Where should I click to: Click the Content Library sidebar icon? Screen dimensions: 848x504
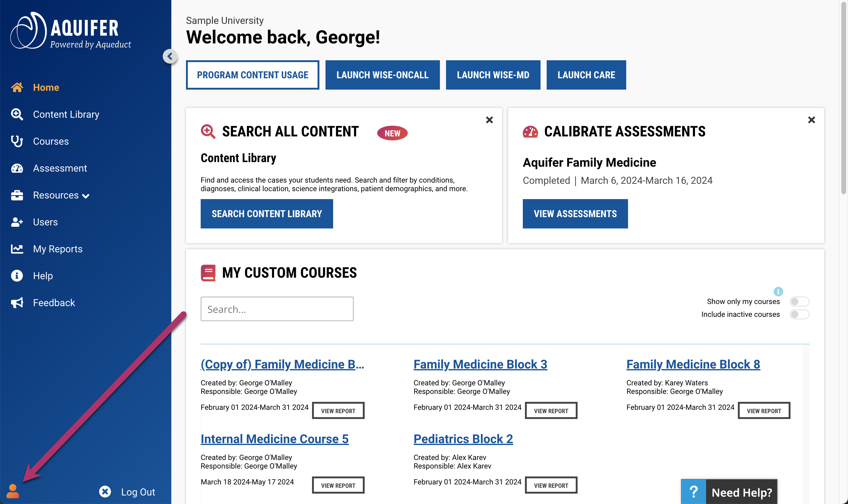point(16,114)
